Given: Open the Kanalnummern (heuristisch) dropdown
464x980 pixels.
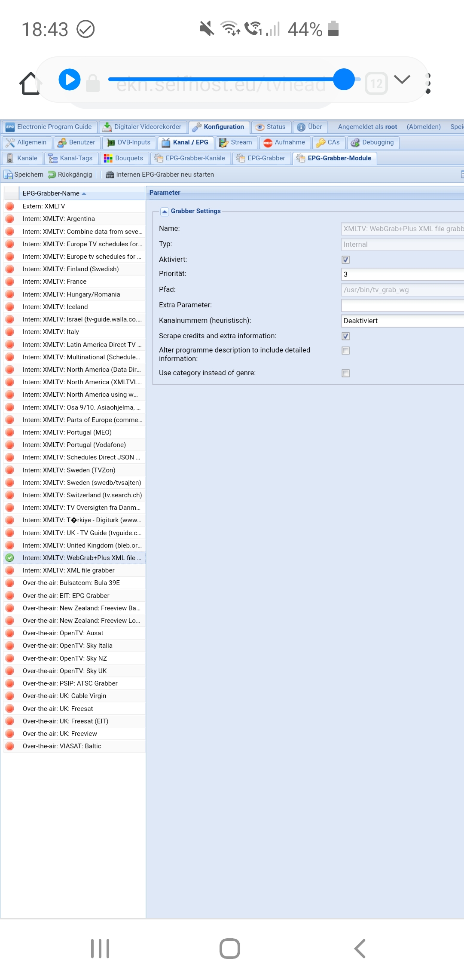Looking at the screenshot, I should pos(403,321).
